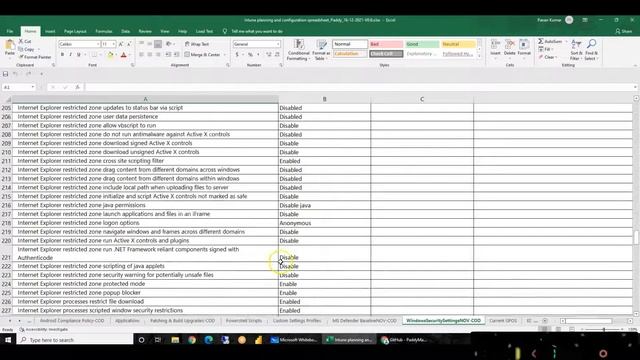Screen dimensions: 640x360
Task: Apply the Check Cell style
Action: click(386, 53)
